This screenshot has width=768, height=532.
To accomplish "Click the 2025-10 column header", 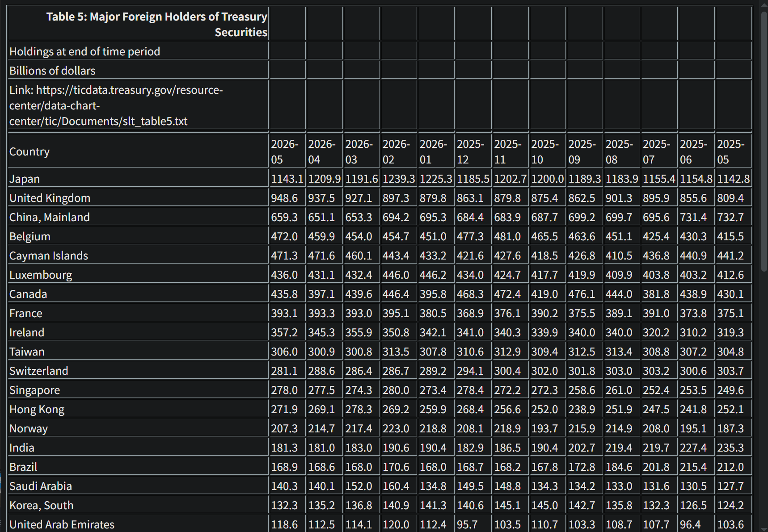I will point(548,151).
